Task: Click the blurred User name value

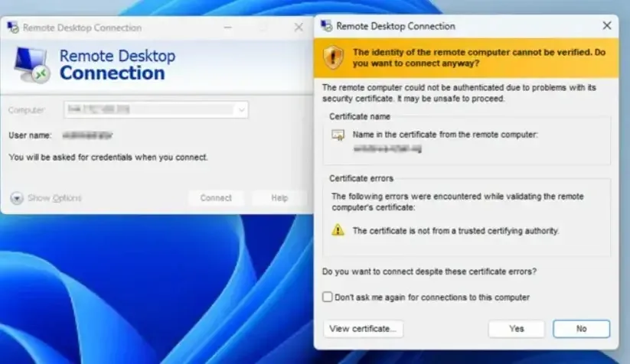Action: 87,135
